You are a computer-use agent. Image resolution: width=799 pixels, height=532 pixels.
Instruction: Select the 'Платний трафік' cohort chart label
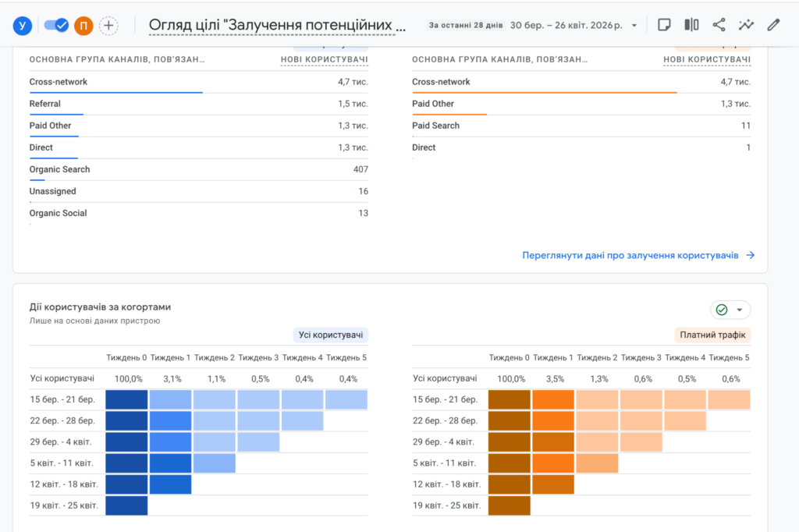click(x=712, y=335)
